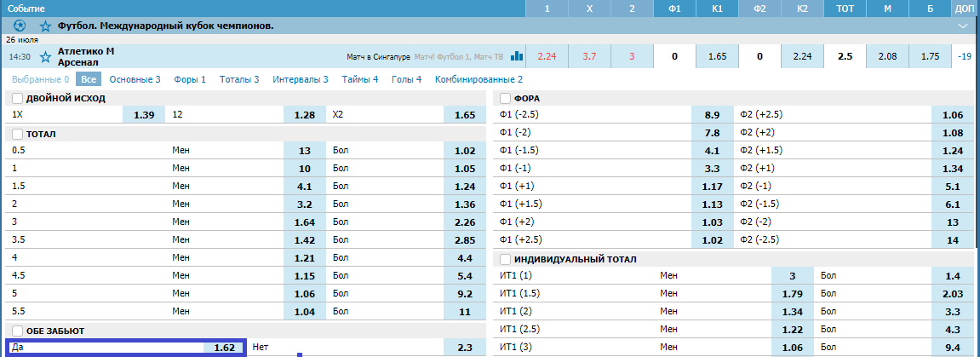Bet on draw odds 3.7

[589, 56]
